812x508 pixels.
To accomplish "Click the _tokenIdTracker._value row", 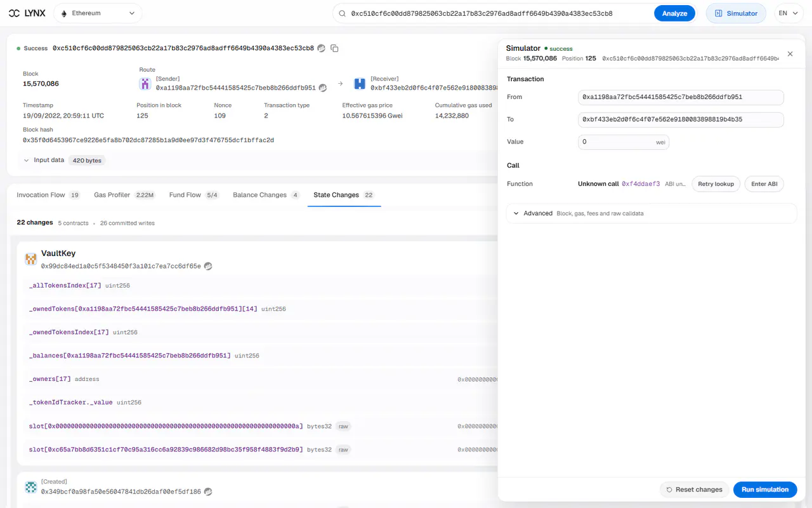I will pyautogui.click(x=261, y=403).
